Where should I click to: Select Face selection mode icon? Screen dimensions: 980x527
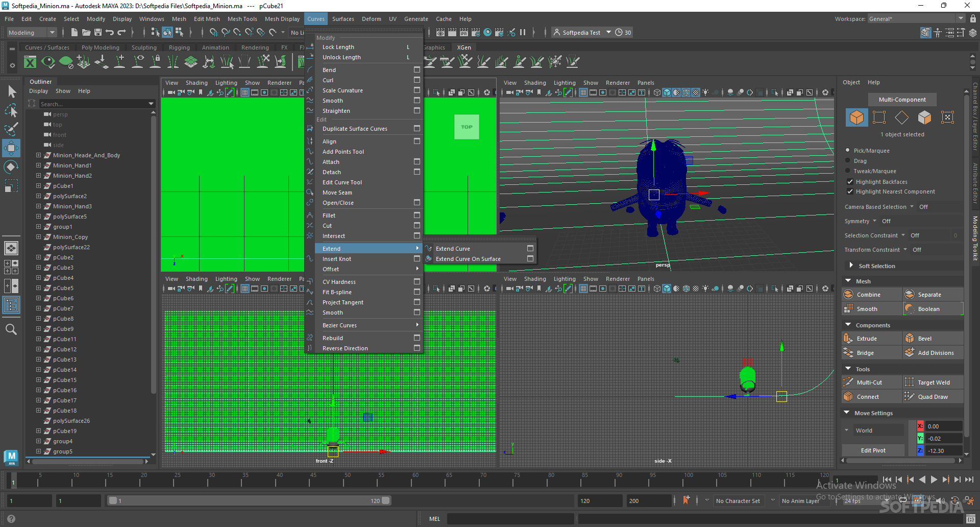924,117
